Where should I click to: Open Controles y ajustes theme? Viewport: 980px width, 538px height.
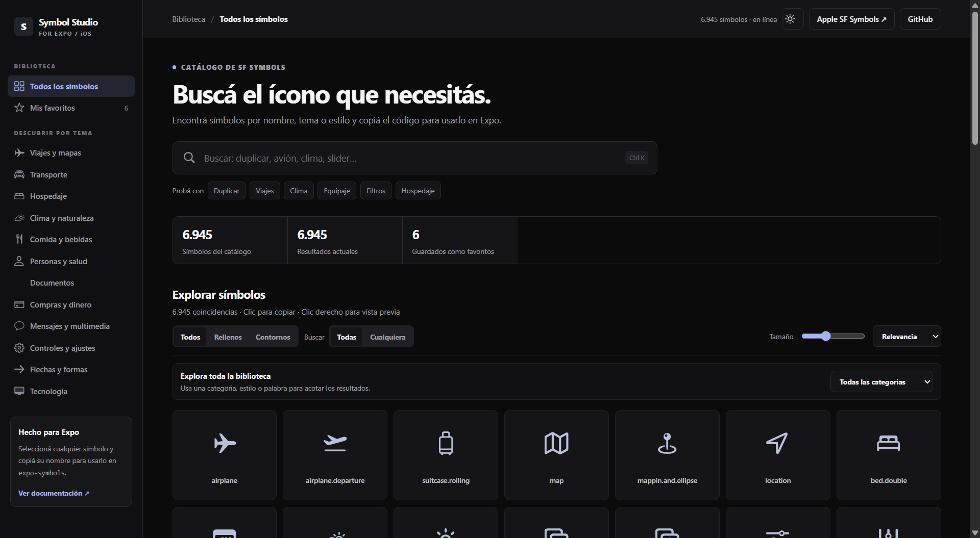tap(71, 348)
